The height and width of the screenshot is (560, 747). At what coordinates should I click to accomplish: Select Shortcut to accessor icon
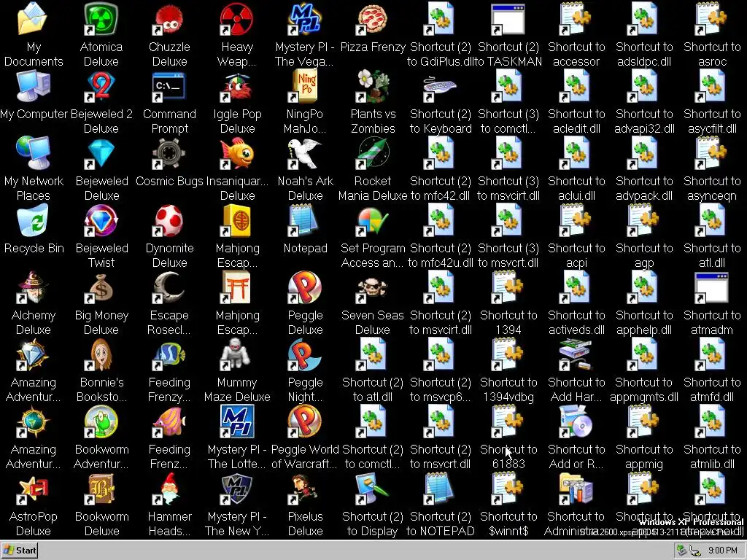pyautogui.click(x=576, y=18)
